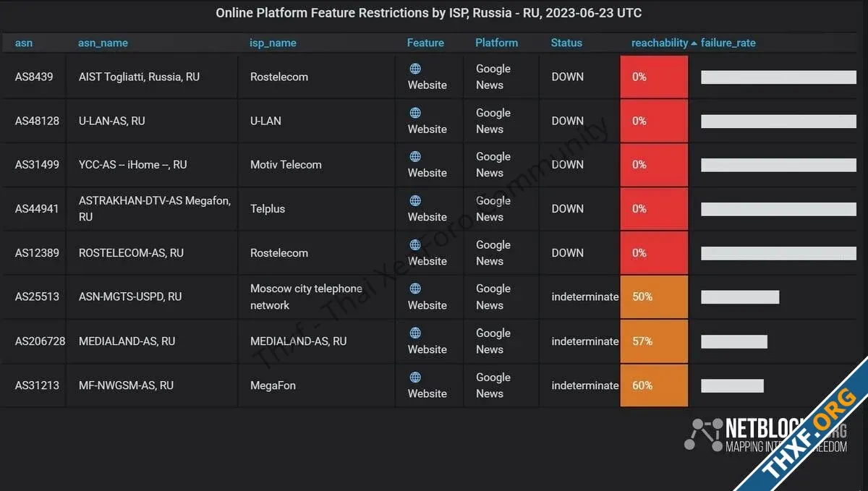Screen dimensions: 868x491
Task: Click Telplus ISP name
Action: tap(268, 209)
